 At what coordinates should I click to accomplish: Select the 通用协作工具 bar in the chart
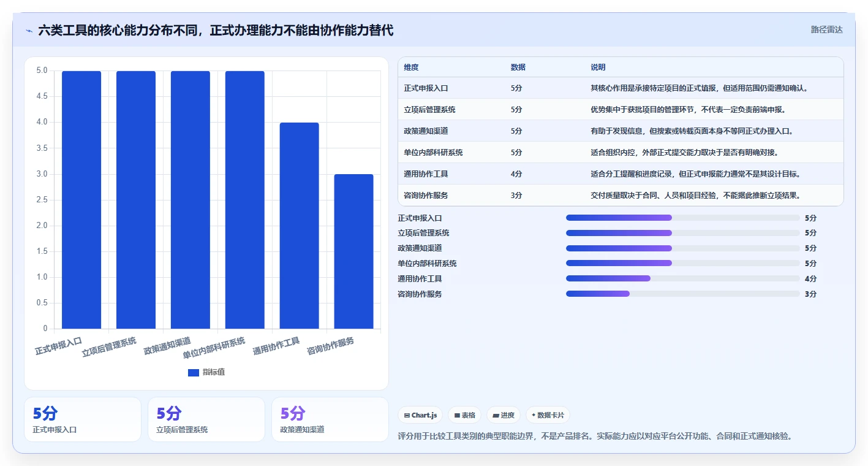point(300,226)
